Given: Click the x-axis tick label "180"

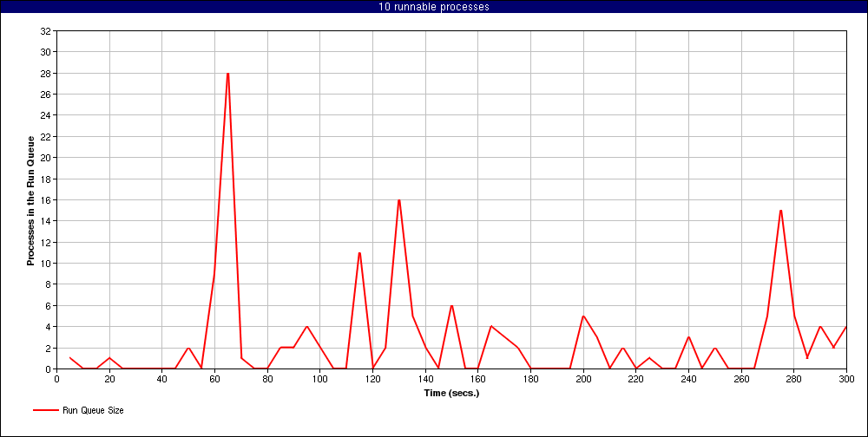Looking at the screenshot, I should tap(530, 380).
